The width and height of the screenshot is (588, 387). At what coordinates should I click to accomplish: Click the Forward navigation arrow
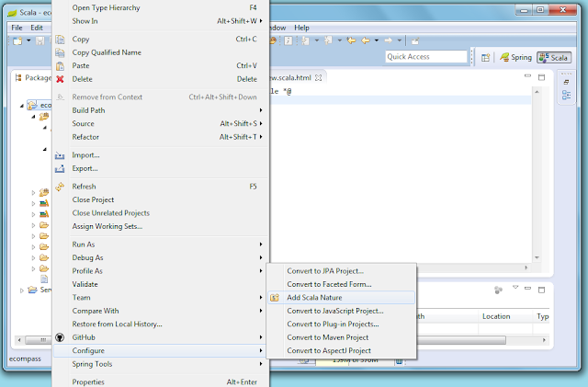click(389, 40)
